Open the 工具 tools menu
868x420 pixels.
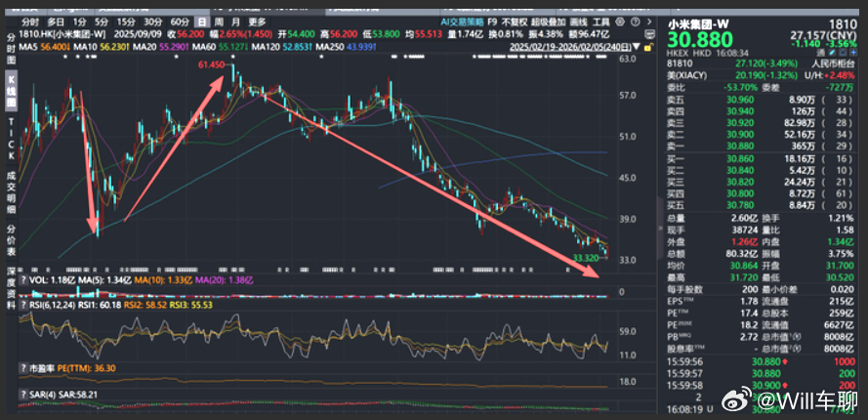[x=602, y=21]
